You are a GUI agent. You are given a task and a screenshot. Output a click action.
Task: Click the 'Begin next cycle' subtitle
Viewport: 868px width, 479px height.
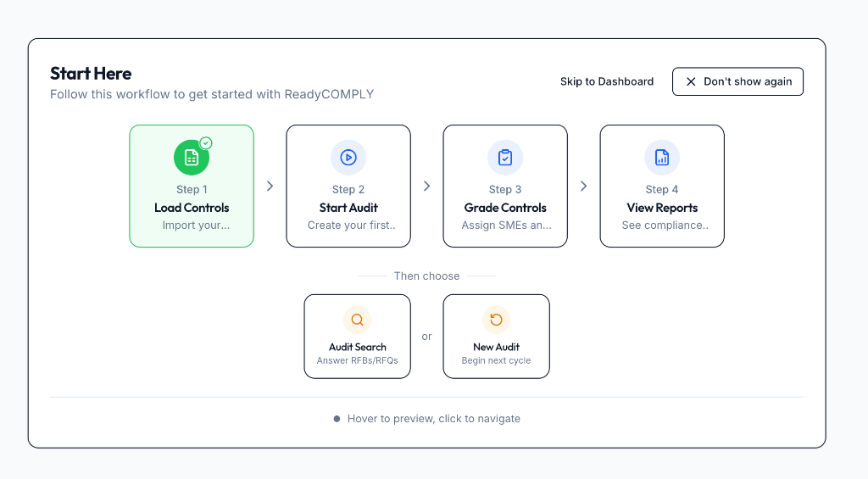(x=497, y=360)
